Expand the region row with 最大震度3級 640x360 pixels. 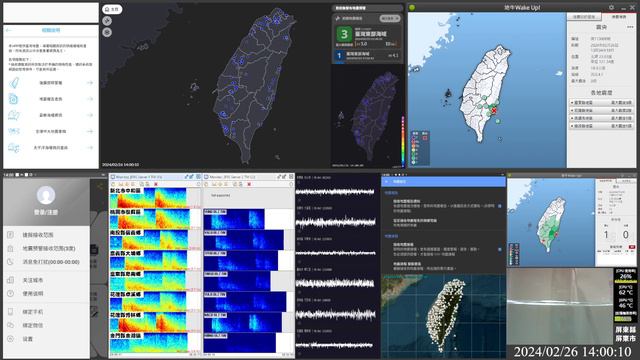pyautogui.click(x=602, y=103)
